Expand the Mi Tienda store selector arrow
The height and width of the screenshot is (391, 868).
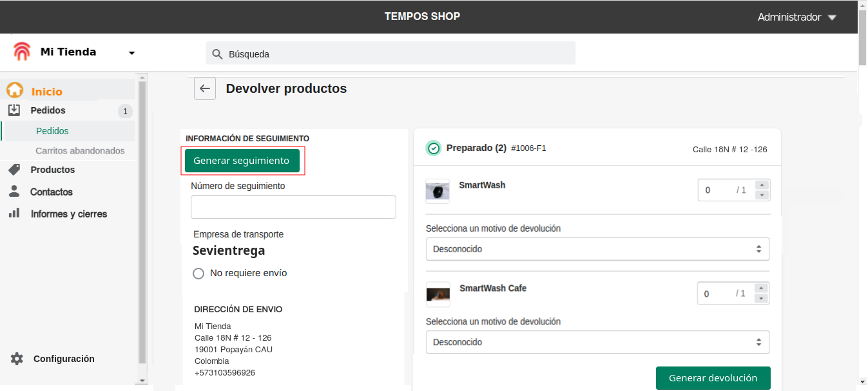pyautogui.click(x=131, y=53)
